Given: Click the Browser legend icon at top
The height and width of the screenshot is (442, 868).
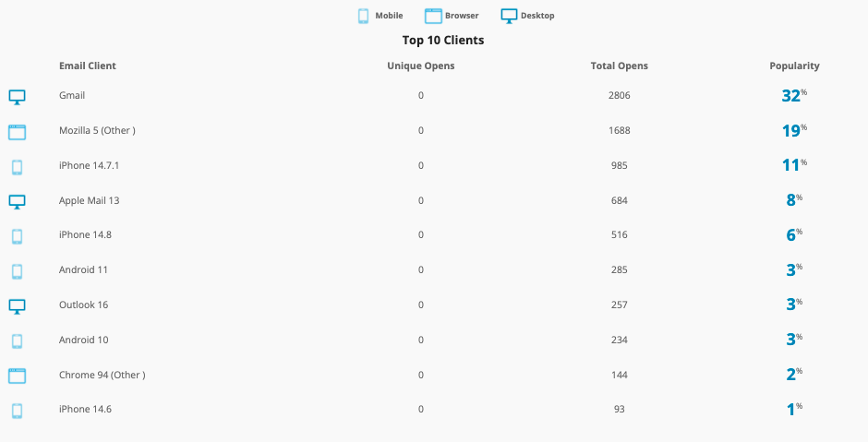Looking at the screenshot, I should (x=433, y=16).
